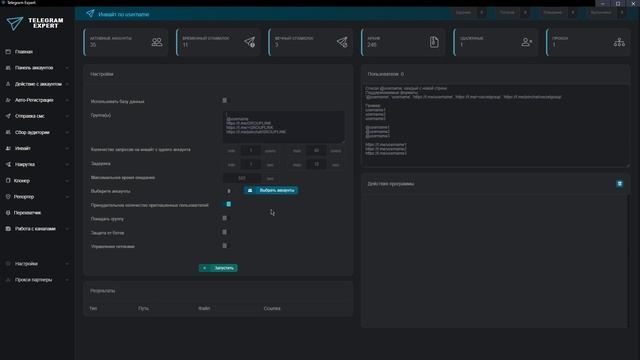The width and height of the screenshot is (640, 360).
Task: Click the Telegram Expert paper-plane logo
Action: (15, 23)
